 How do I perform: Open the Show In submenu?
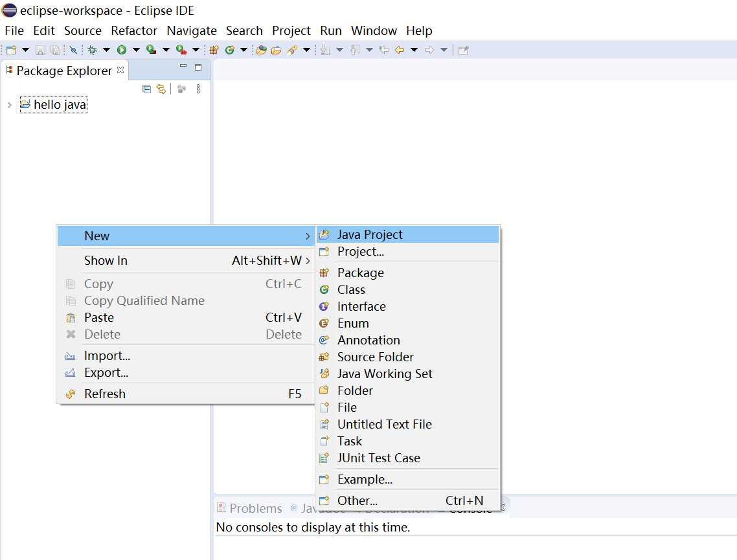point(186,261)
